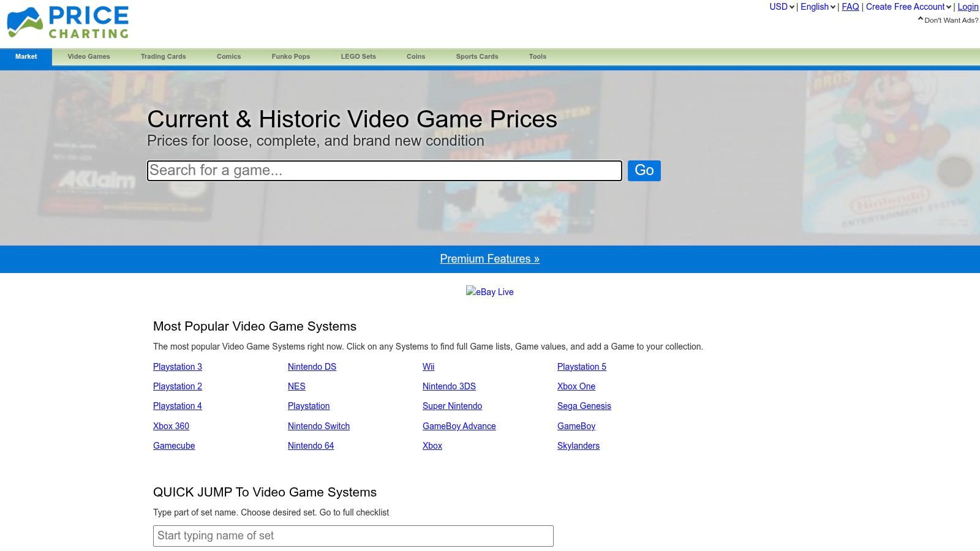Open the Sega Genesis link
980x551 pixels.
coord(584,406)
